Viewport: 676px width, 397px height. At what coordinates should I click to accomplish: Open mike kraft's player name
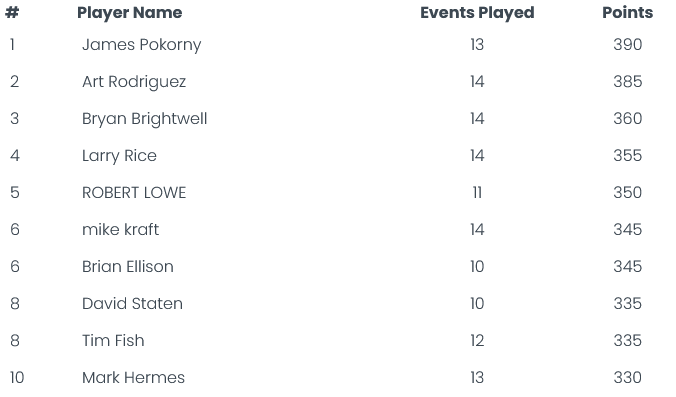(x=120, y=229)
